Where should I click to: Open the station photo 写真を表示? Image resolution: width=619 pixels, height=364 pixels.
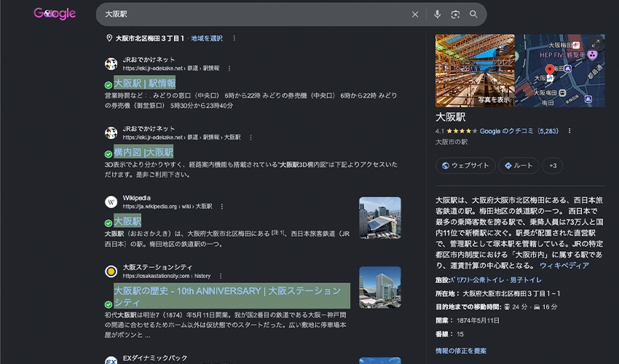pyautogui.click(x=475, y=71)
